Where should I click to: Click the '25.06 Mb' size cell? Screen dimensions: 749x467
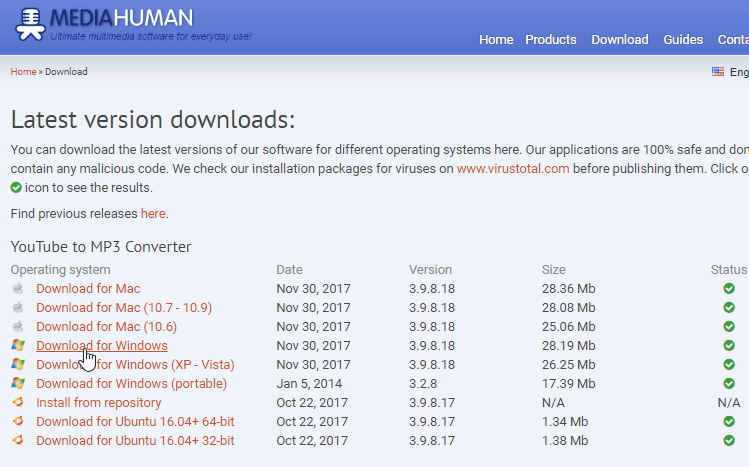tap(568, 327)
